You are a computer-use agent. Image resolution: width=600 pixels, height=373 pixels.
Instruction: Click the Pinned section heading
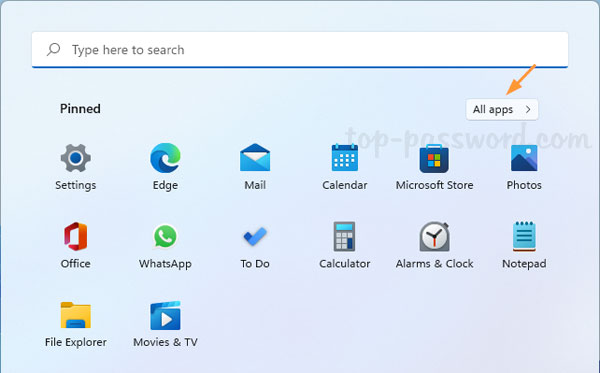click(x=80, y=109)
